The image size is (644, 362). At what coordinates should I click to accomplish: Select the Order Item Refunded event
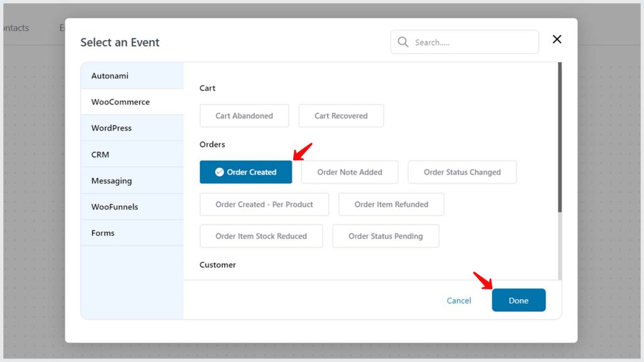tap(391, 204)
